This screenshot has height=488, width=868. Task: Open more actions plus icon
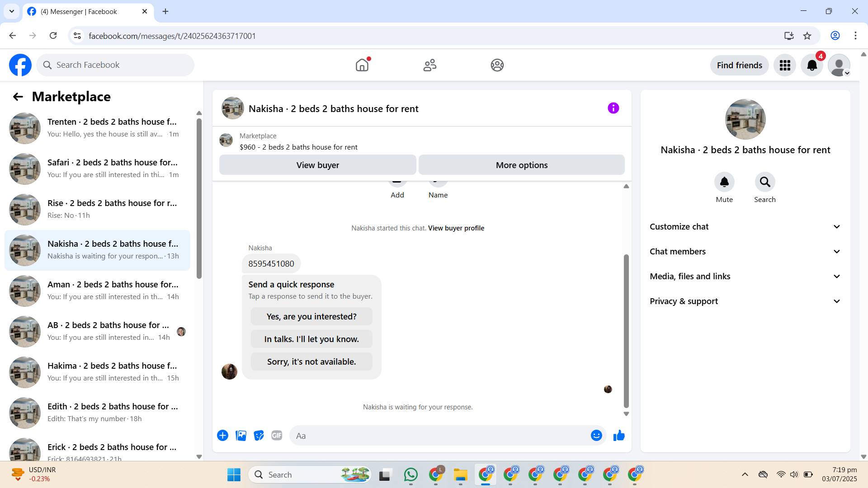(222, 436)
